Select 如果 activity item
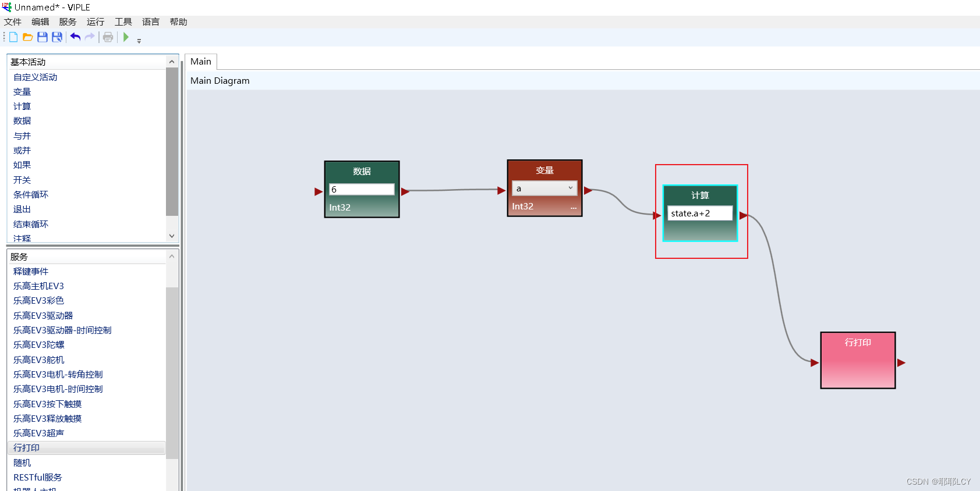980x491 pixels. (x=22, y=165)
